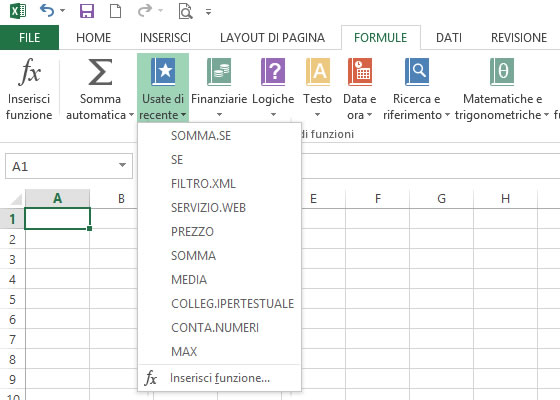The image size is (560, 400).
Task: Click the Somma automatica sigma icon
Action: (x=100, y=72)
